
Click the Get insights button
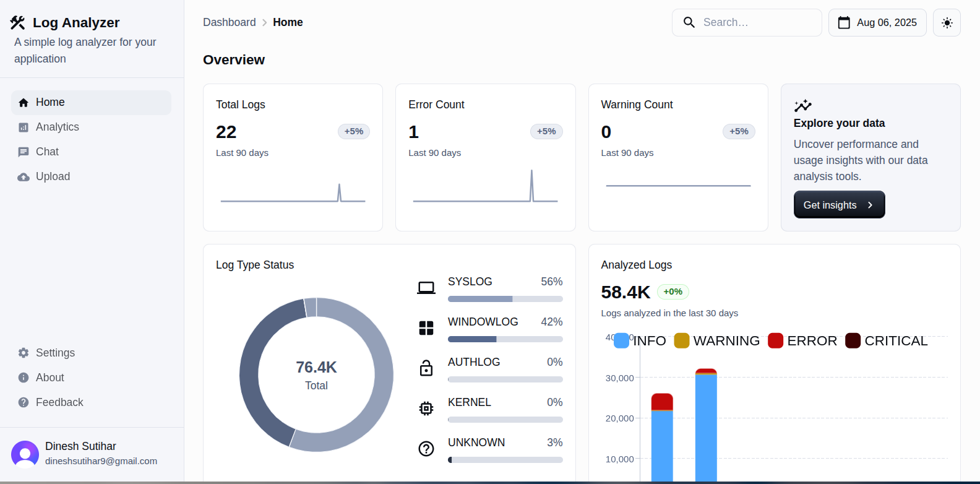[x=839, y=205]
